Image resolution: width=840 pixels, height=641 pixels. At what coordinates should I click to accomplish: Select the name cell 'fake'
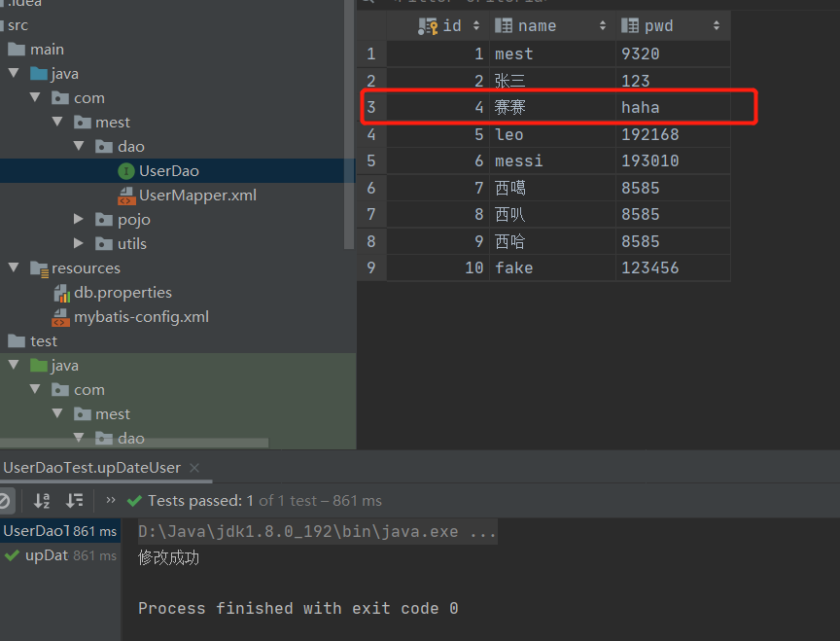(x=552, y=267)
